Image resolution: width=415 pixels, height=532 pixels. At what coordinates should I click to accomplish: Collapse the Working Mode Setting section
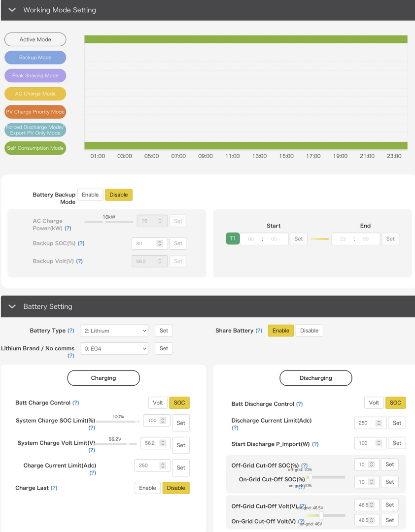(12, 10)
